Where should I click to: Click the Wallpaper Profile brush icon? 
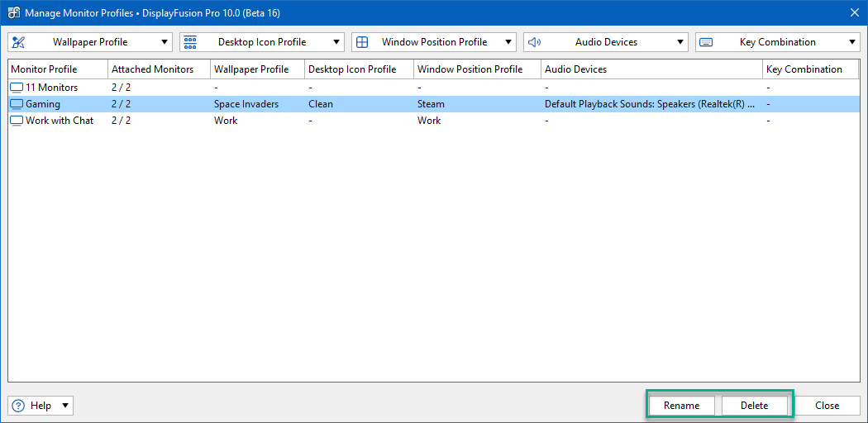coord(18,42)
